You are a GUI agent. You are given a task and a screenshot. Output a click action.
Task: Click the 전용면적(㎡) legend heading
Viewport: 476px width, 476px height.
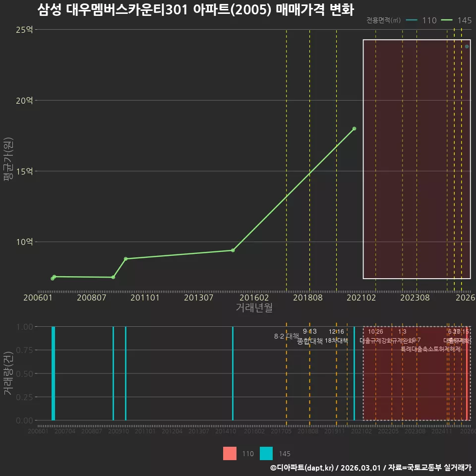coord(383,20)
